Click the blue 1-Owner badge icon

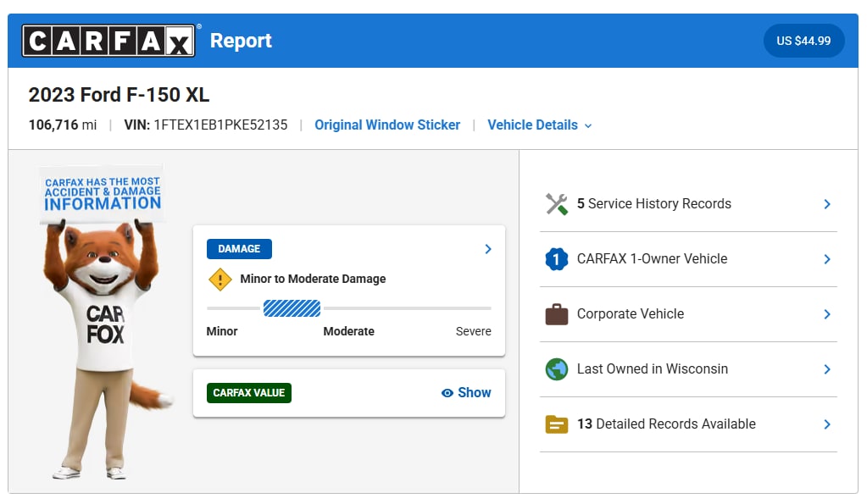pyautogui.click(x=556, y=259)
